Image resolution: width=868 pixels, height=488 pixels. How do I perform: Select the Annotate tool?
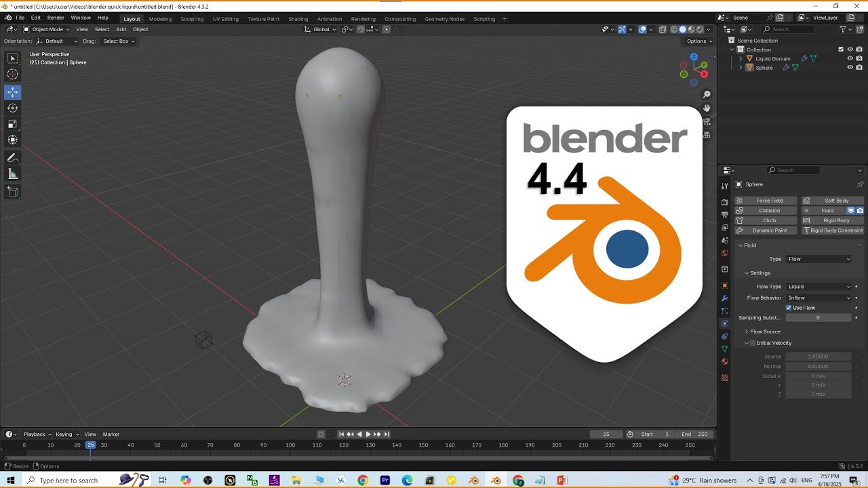[x=13, y=158]
